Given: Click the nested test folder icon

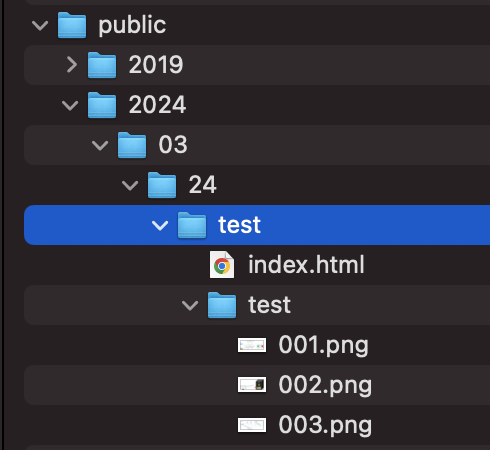Looking at the screenshot, I should 222,305.
